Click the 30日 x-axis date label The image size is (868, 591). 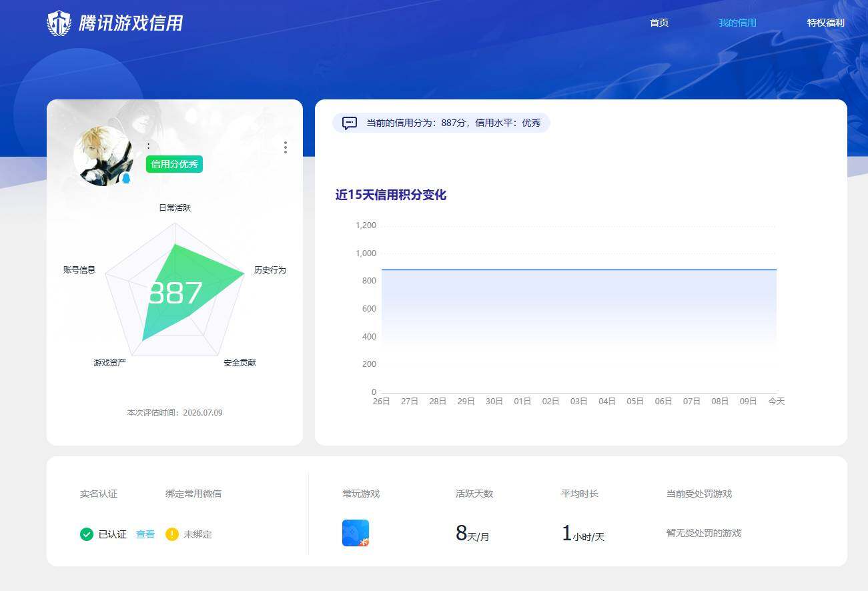pos(494,402)
